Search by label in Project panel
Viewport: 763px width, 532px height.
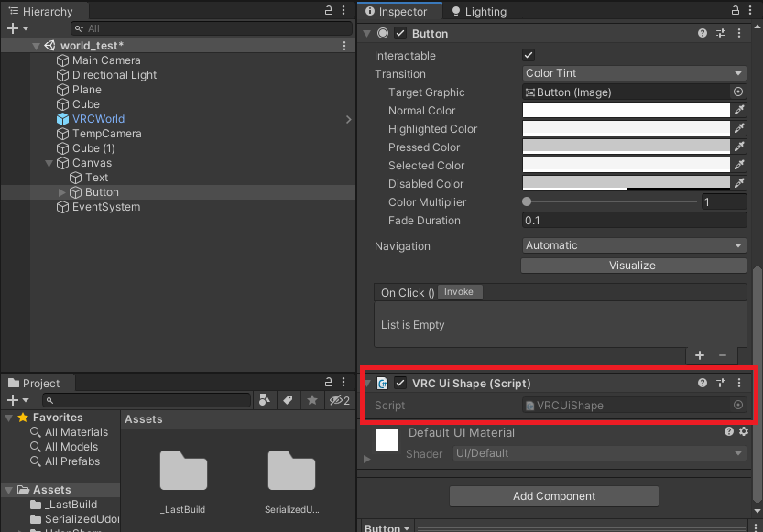tap(288, 400)
